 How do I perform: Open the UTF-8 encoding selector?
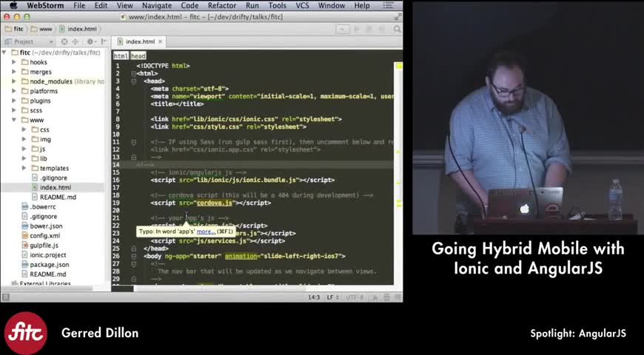355,297
